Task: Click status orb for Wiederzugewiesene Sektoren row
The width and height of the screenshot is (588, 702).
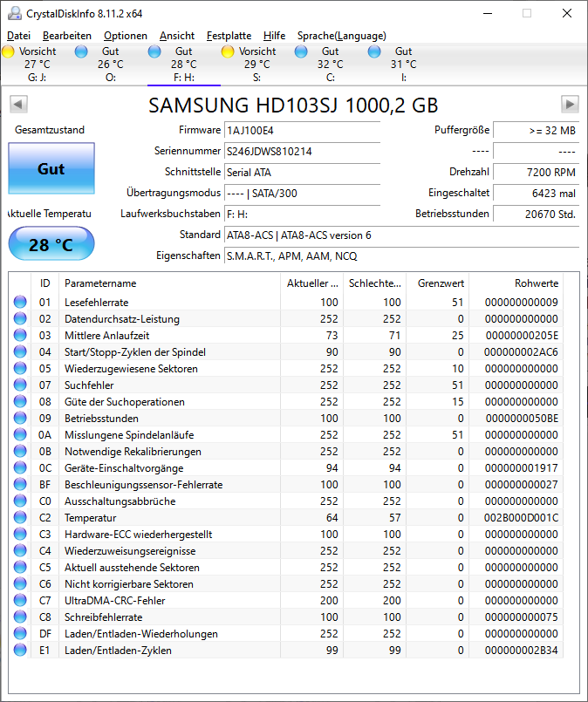Action: click(x=20, y=369)
